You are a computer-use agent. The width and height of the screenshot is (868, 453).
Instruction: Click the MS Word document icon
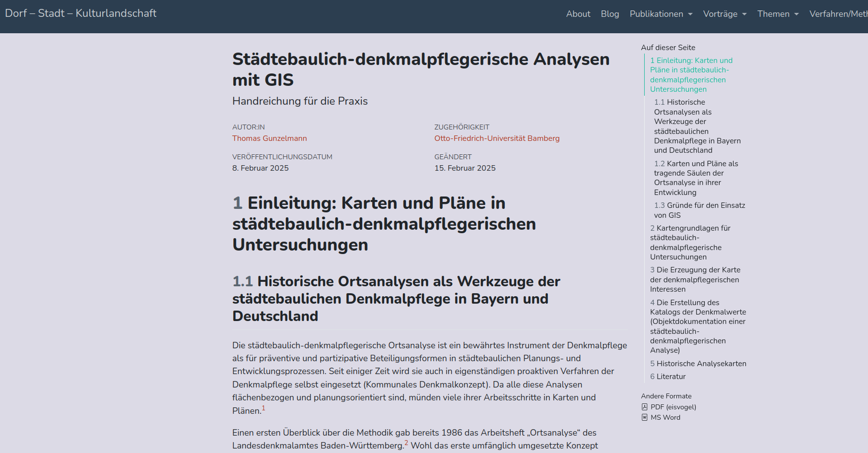pyautogui.click(x=644, y=417)
